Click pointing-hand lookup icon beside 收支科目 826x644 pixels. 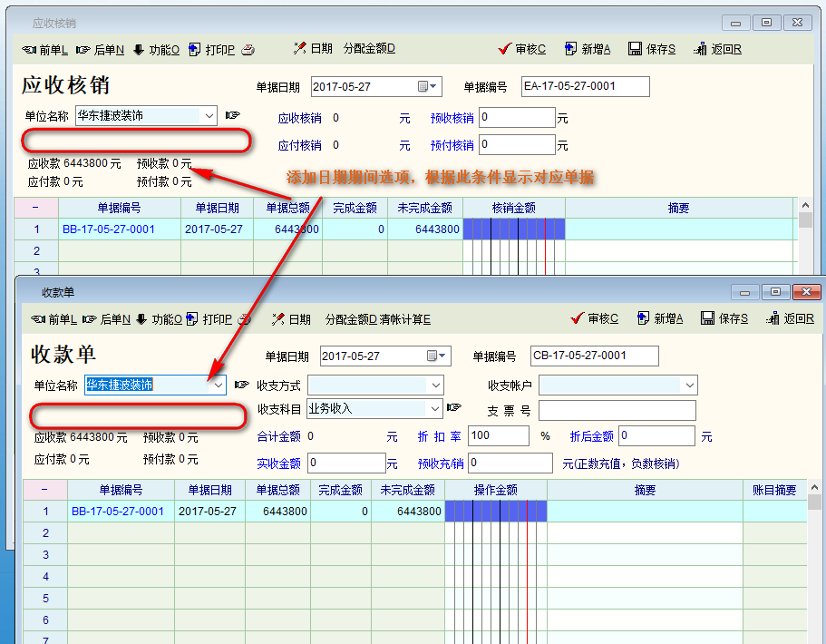pos(454,408)
